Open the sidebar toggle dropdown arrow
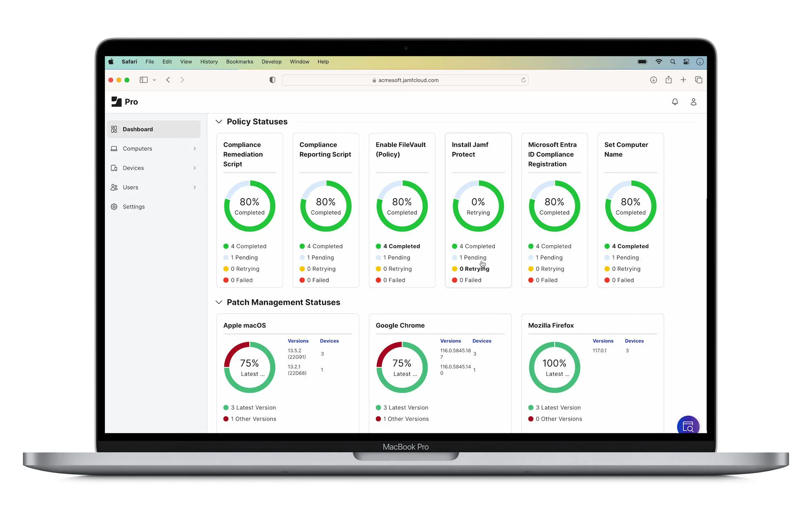812x513 pixels. click(154, 80)
